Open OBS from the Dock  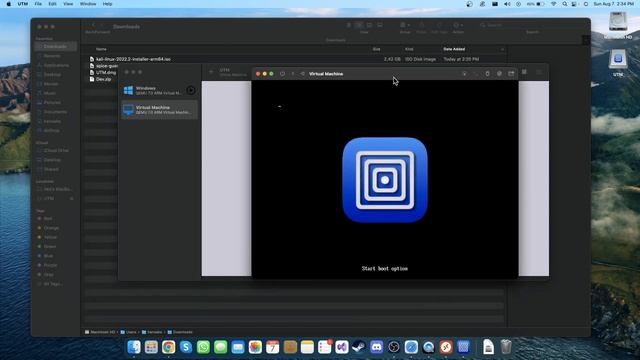(394, 347)
